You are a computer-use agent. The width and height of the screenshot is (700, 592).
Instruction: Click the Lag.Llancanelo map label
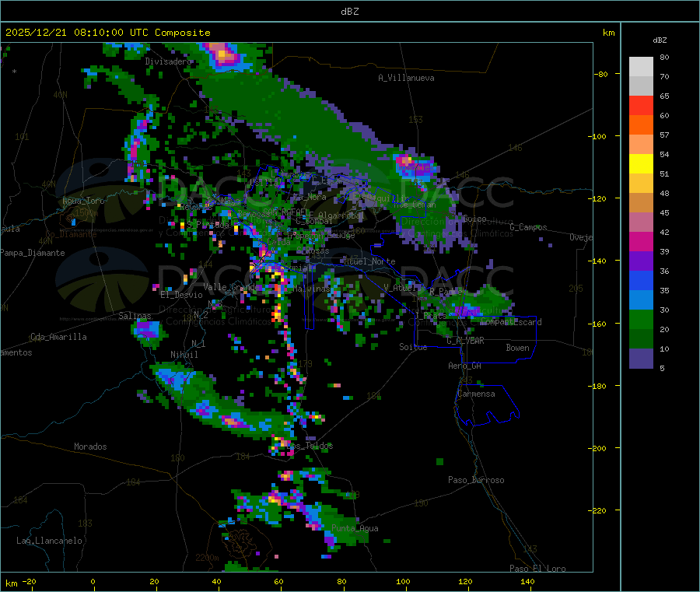pos(49,541)
